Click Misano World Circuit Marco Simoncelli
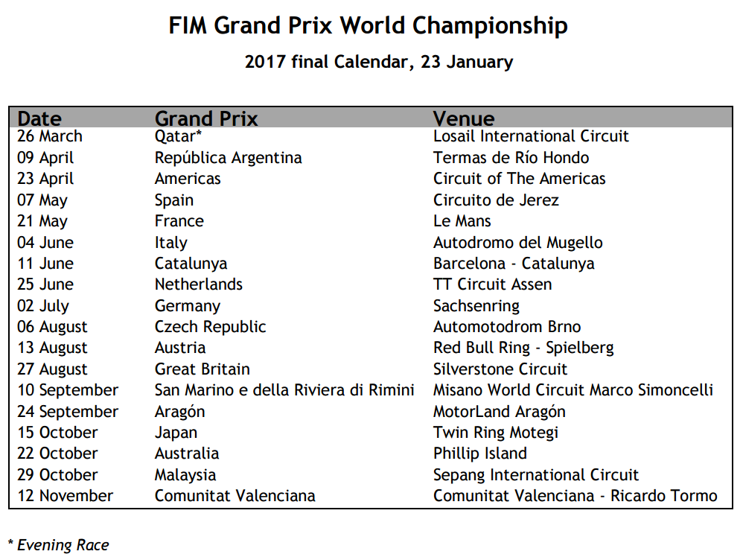The width and height of the screenshot is (743, 560). coord(573,390)
